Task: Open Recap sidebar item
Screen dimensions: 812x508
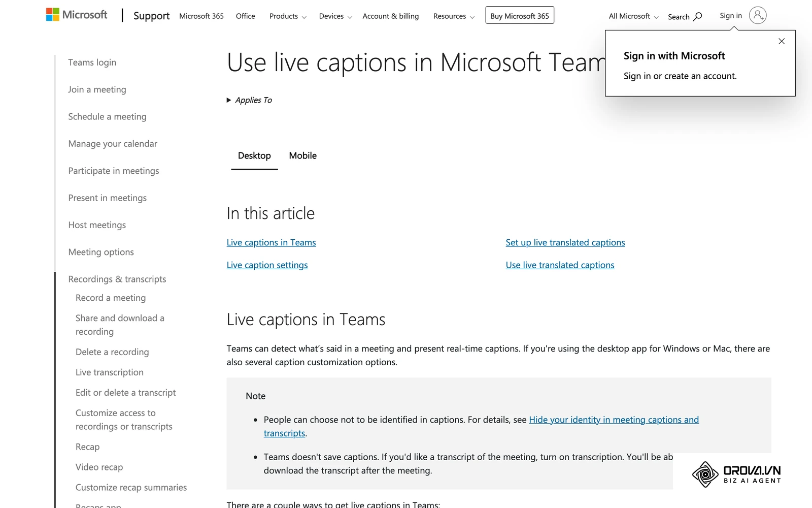Action: (88, 447)
